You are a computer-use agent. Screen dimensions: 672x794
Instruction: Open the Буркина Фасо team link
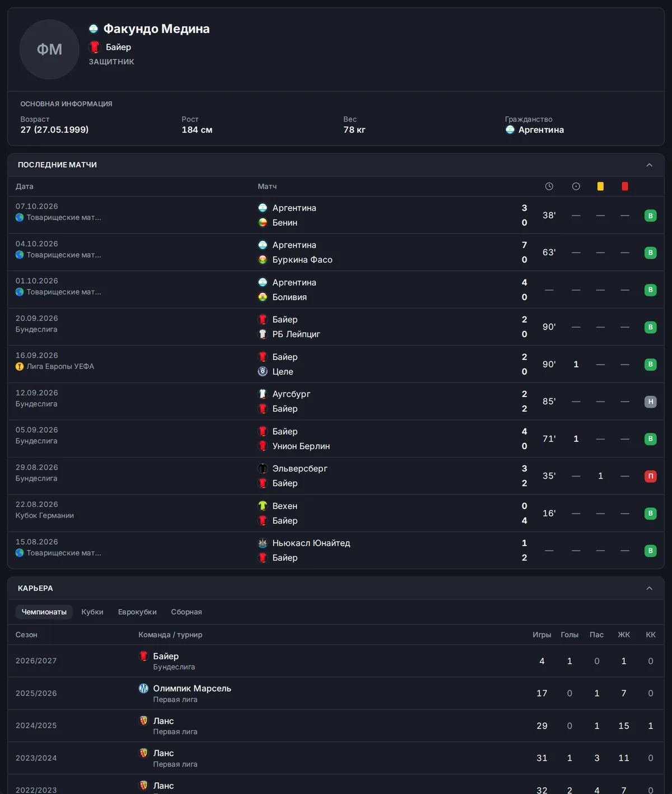(302, 260)
